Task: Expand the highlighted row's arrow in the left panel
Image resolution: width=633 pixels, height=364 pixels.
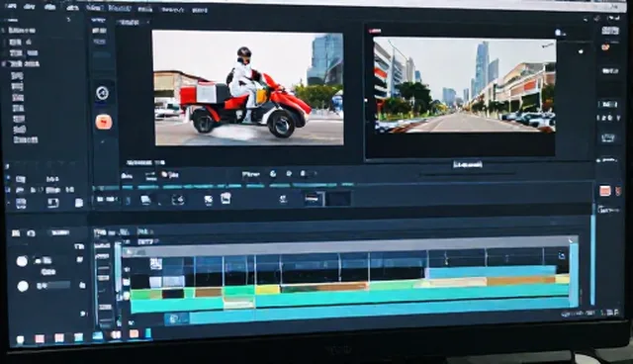Action: [x=4, y=63]
